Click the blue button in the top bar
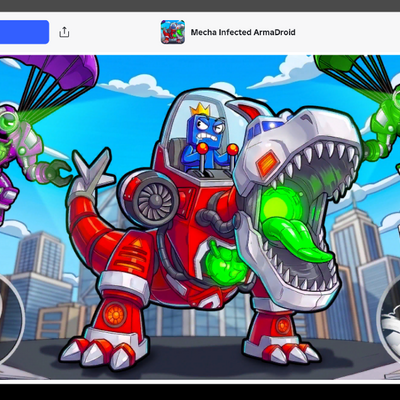The height and width of the screenshot is (400, 400). 24,32
